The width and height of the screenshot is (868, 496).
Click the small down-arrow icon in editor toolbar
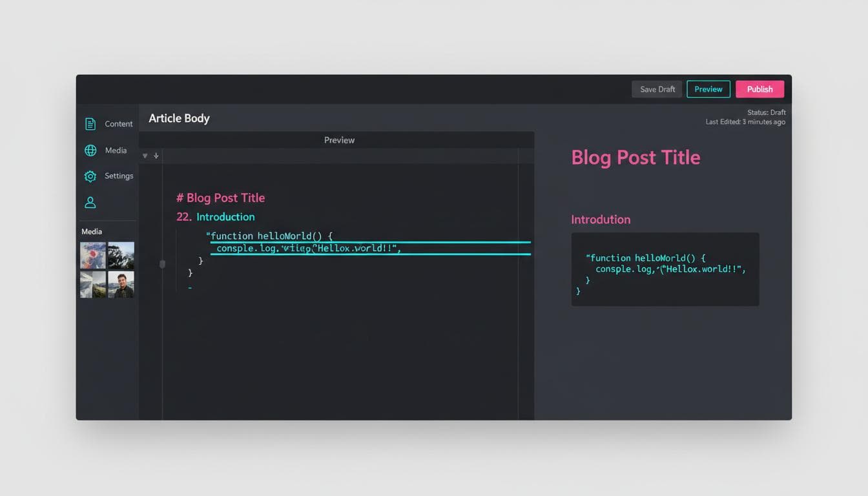pyautogui.click(x=156, y=156)
